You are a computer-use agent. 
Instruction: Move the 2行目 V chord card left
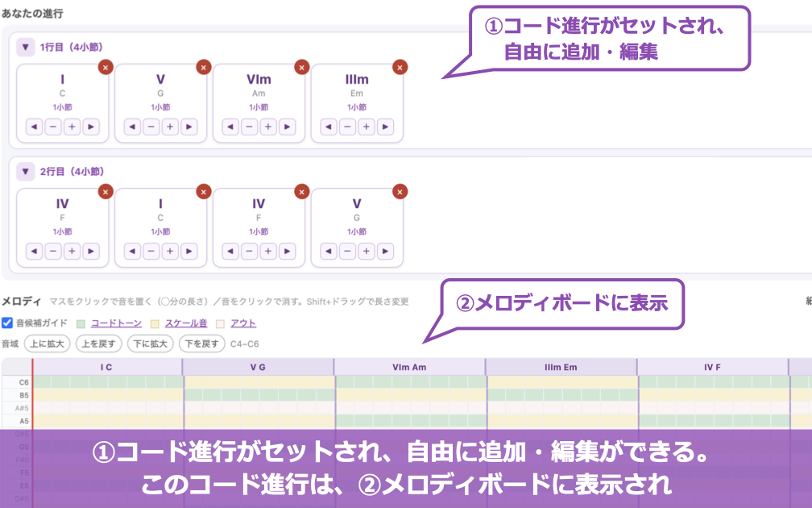[x=329, y=252]
